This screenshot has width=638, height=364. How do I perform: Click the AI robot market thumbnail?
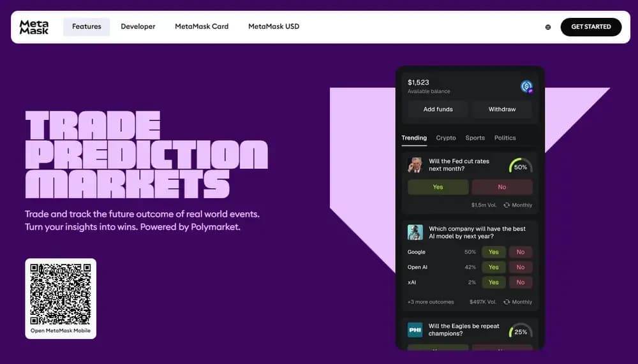coord(415,232)
